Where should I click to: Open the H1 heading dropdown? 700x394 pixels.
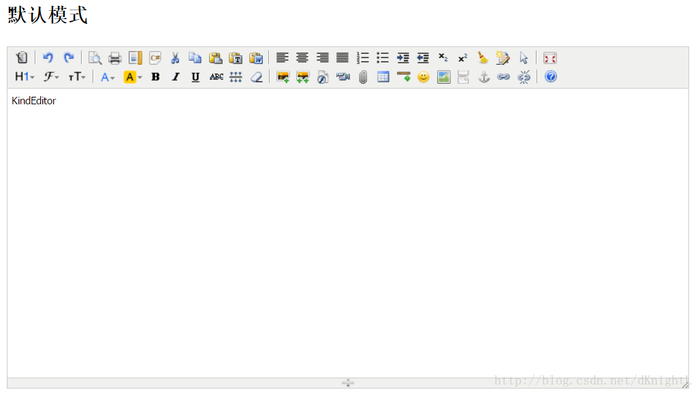(25, 77)
